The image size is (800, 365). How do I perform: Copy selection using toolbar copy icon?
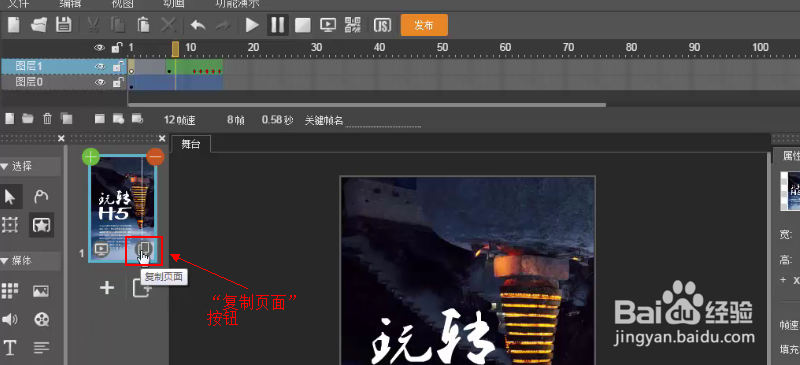118,25
